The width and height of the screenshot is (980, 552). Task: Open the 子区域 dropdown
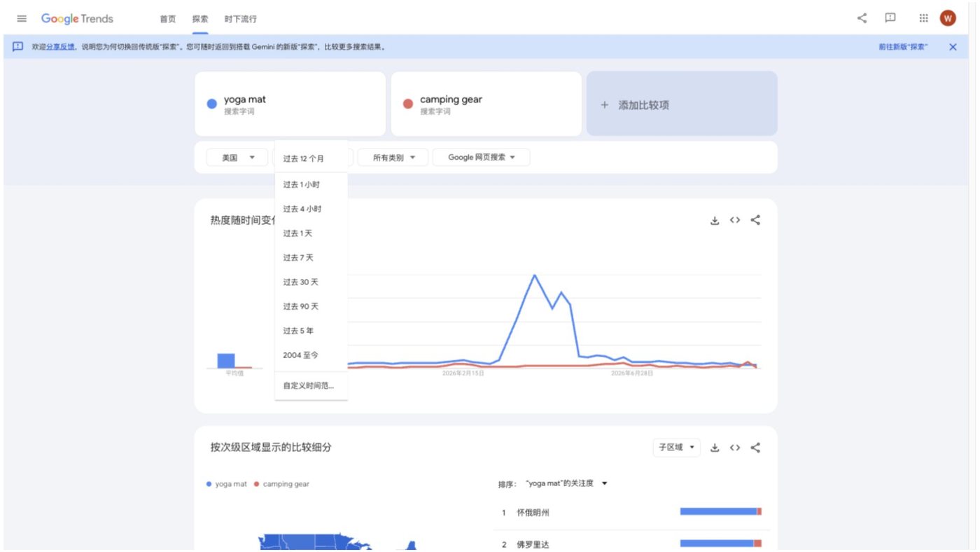point(677,448)
